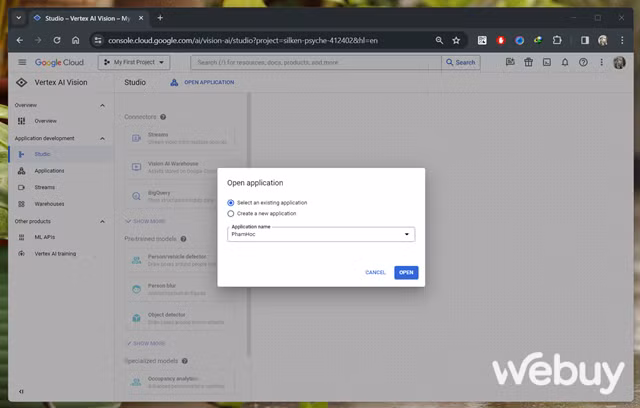
Task: Select the Person blur model card
Action: click(x=180, y=289)
